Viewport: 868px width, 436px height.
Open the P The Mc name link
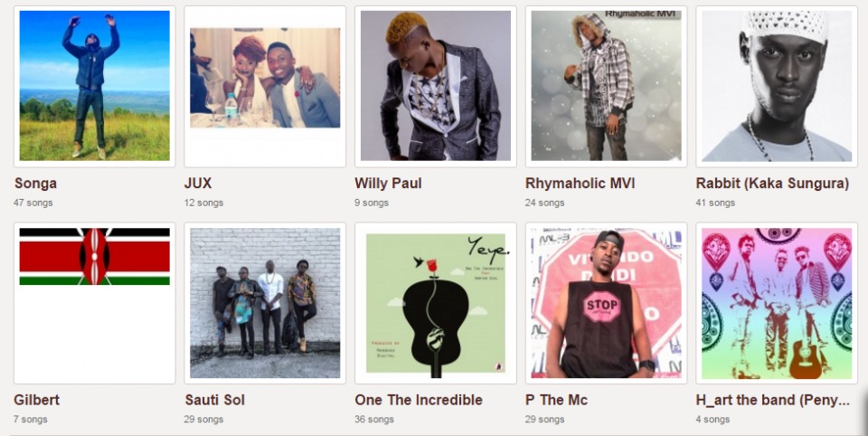556,400
